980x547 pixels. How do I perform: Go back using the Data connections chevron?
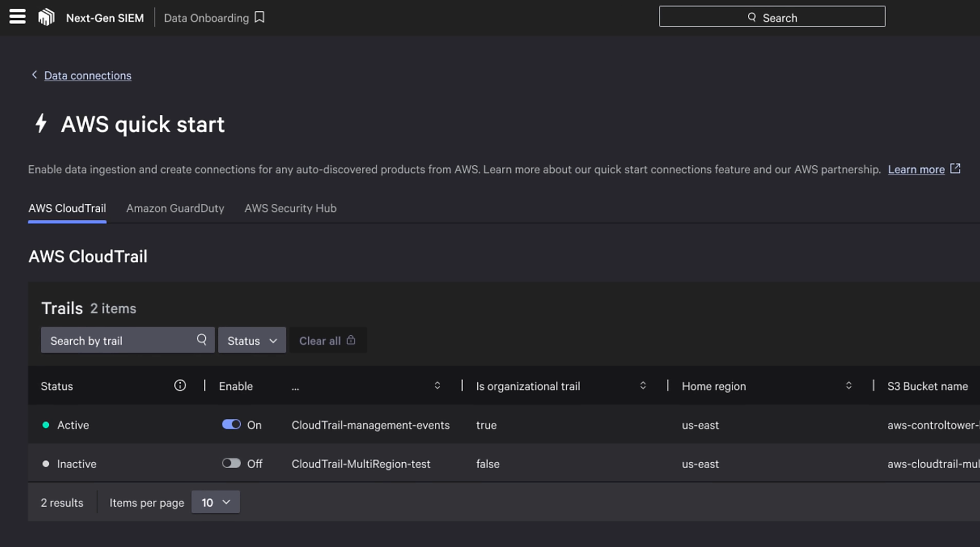[x=34, y=75]
